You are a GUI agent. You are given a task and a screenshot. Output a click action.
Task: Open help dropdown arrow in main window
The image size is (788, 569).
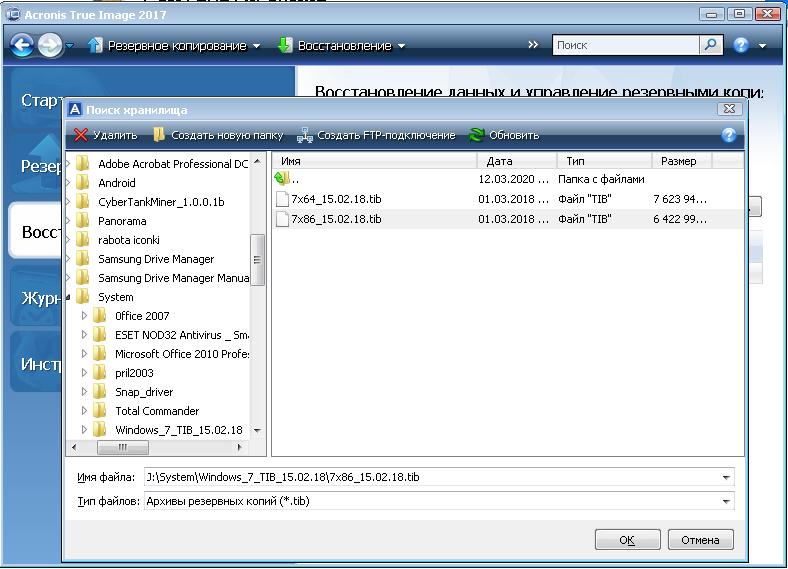point(762,46)
